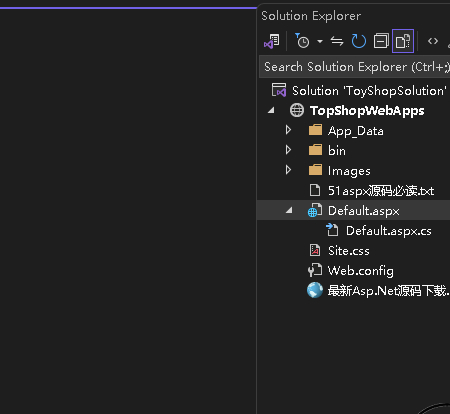Select the TopShopWebApps project
Viewport: 450px width, 414px height.
click(367, 111)
